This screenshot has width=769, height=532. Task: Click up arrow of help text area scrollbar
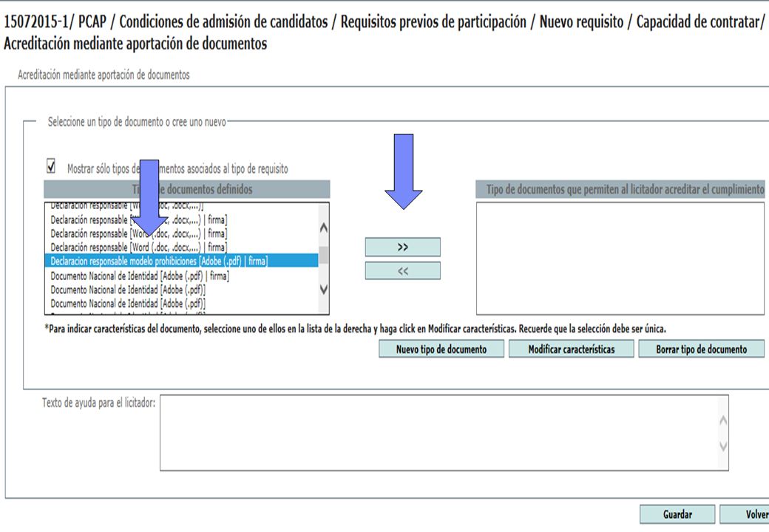click(x=723, y=420)
